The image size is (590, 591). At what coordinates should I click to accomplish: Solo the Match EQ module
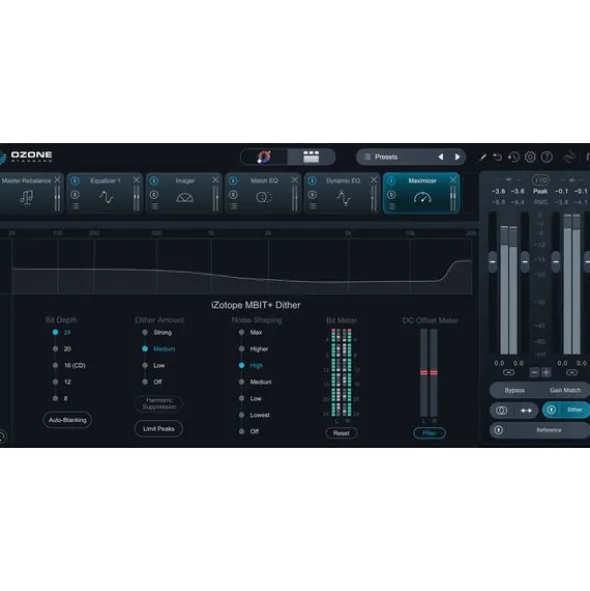pos(233,195)
